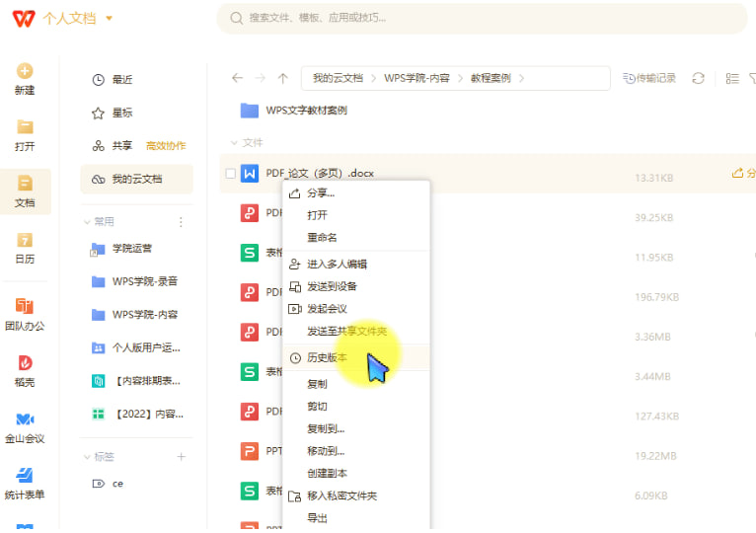Select 我的云文档 in navigation
The width and height of the screenshot is (756, 533).
point(136,179)
